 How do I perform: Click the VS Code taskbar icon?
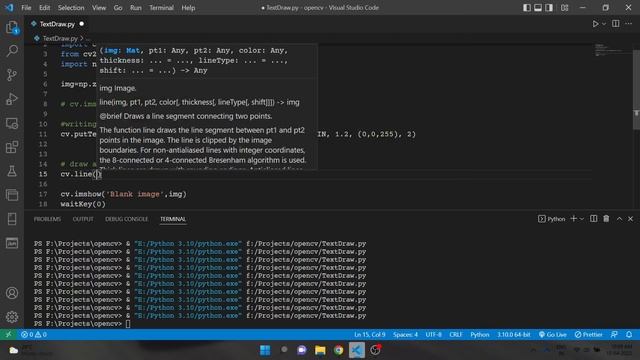tap(357, 350)
